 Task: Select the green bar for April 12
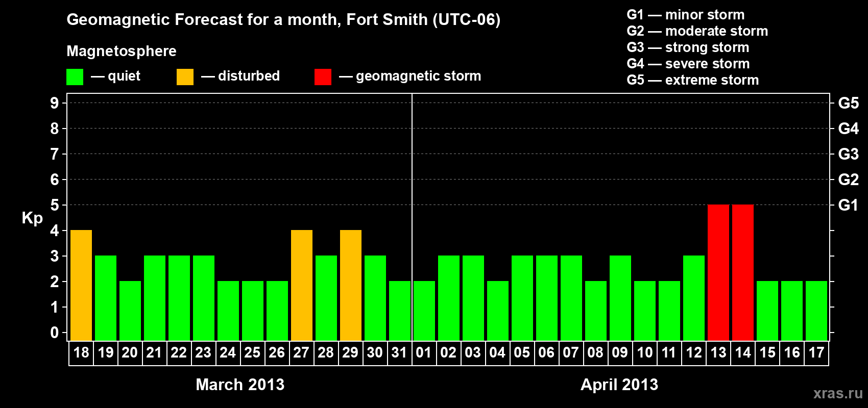click(x=694, y=298)
